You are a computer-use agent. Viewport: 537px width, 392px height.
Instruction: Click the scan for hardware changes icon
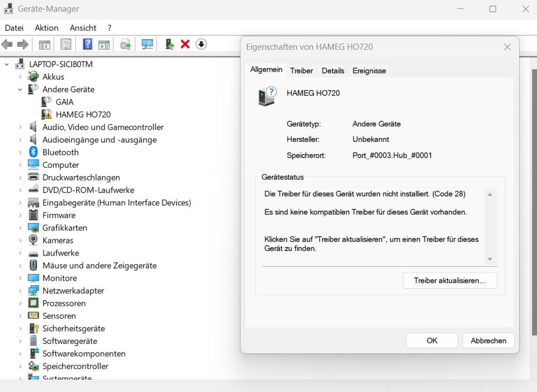click(x=148, y=44)
